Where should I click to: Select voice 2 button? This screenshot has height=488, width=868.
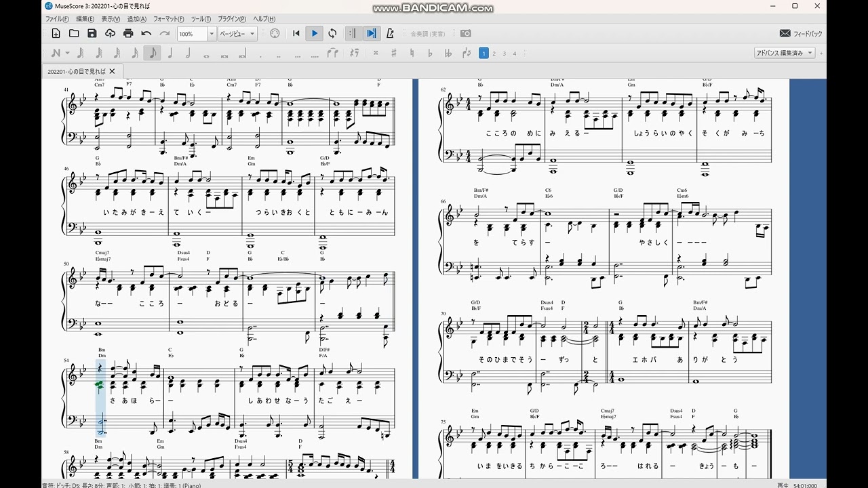click(x=494, y=53)
